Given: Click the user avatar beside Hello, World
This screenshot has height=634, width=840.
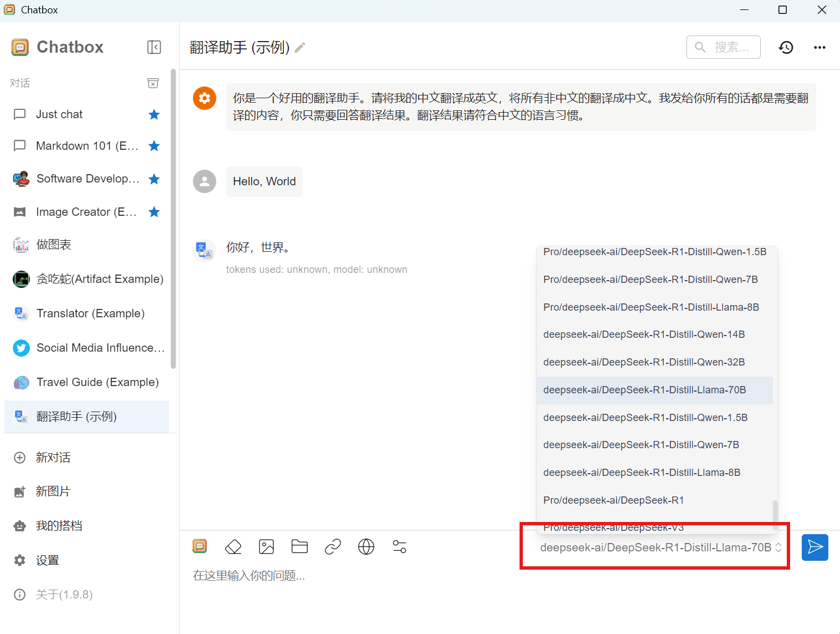Looking at the screenshot, I should point(205,181).
